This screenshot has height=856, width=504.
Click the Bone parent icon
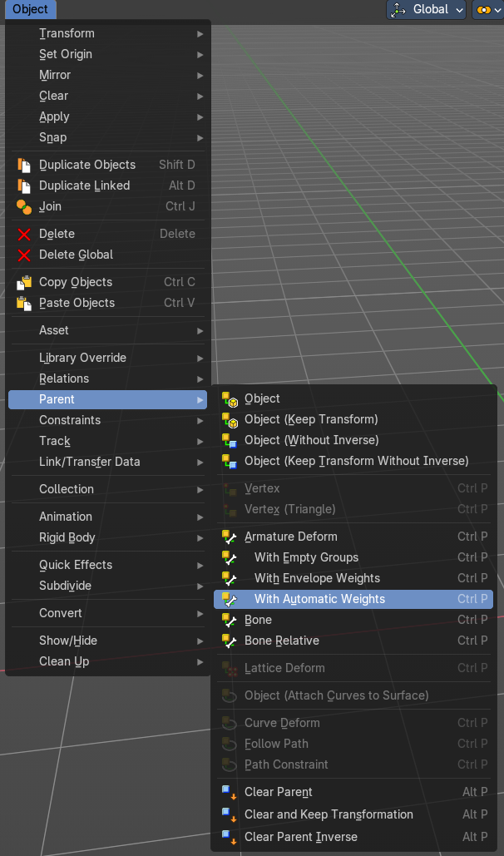click(230, 620)
